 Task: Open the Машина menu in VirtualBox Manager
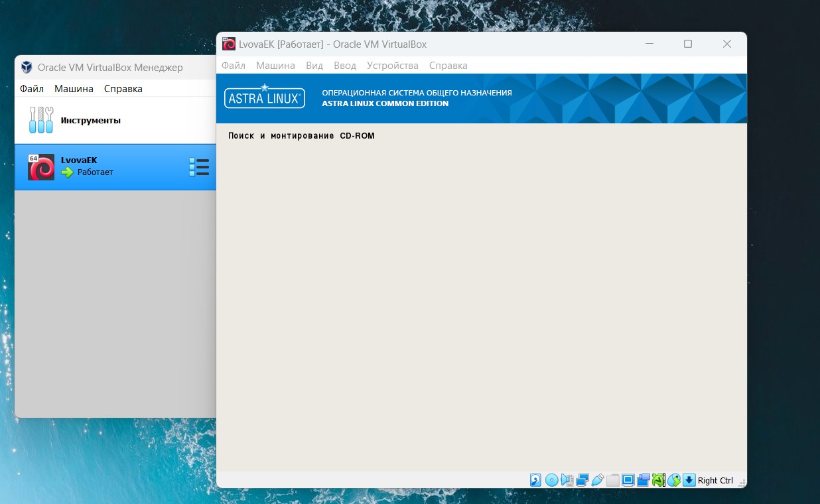74,89
